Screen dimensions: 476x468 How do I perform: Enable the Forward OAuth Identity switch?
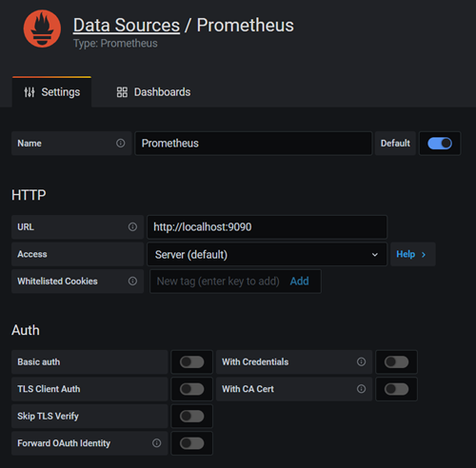pyautogui.click(x=191, y=443)
